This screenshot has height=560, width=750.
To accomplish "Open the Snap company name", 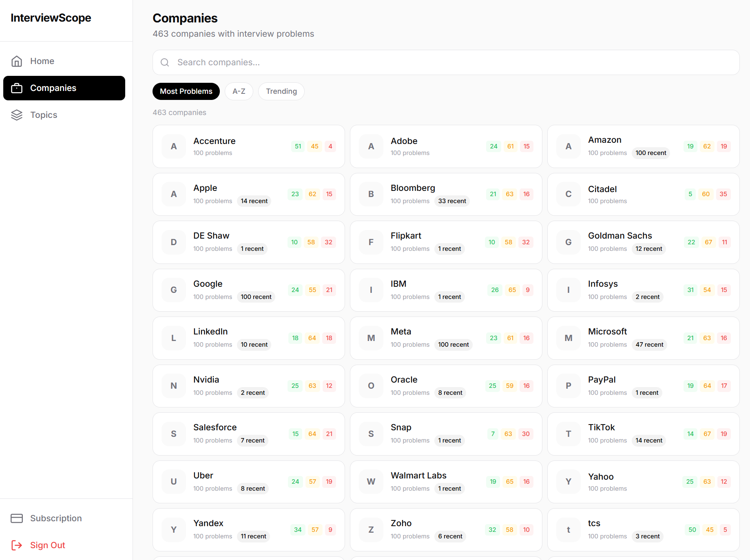I will point(401,427).
